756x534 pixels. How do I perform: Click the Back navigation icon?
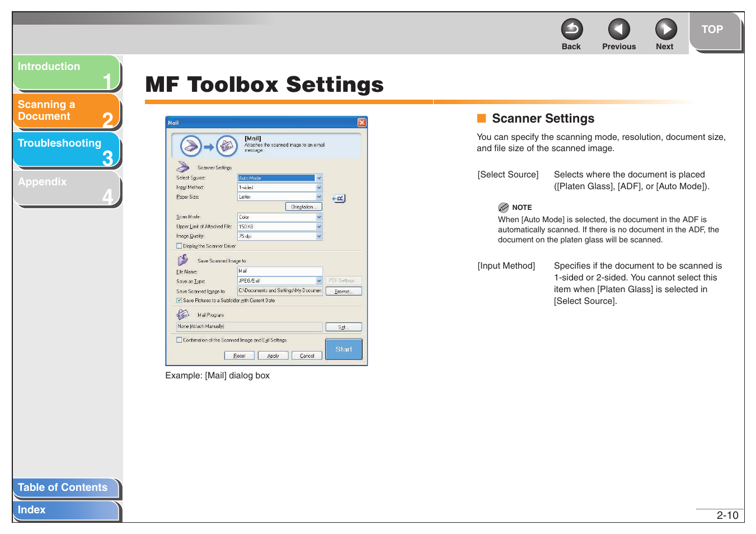coord(571,29)
